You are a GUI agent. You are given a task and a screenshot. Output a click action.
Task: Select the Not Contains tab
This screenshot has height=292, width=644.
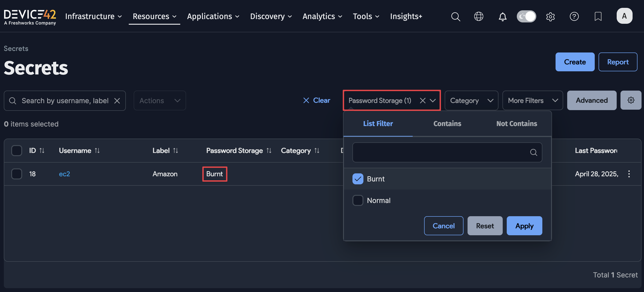point(517,124)
